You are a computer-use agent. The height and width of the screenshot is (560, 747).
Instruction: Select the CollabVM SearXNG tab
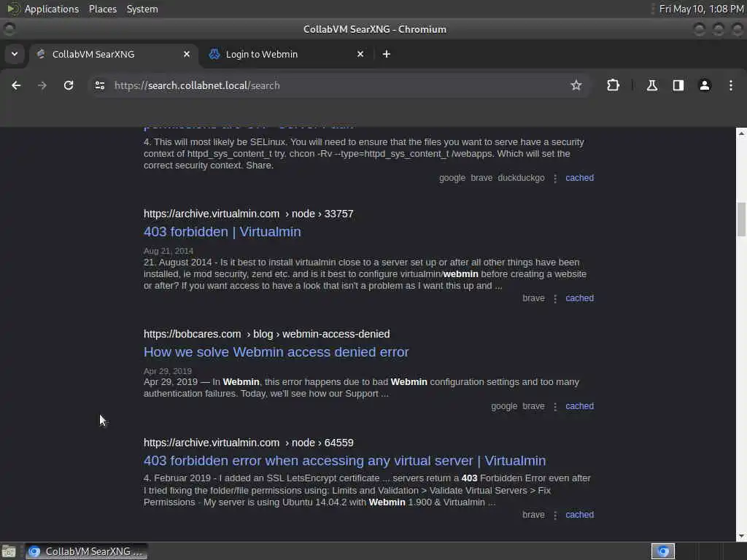point(113,54)
